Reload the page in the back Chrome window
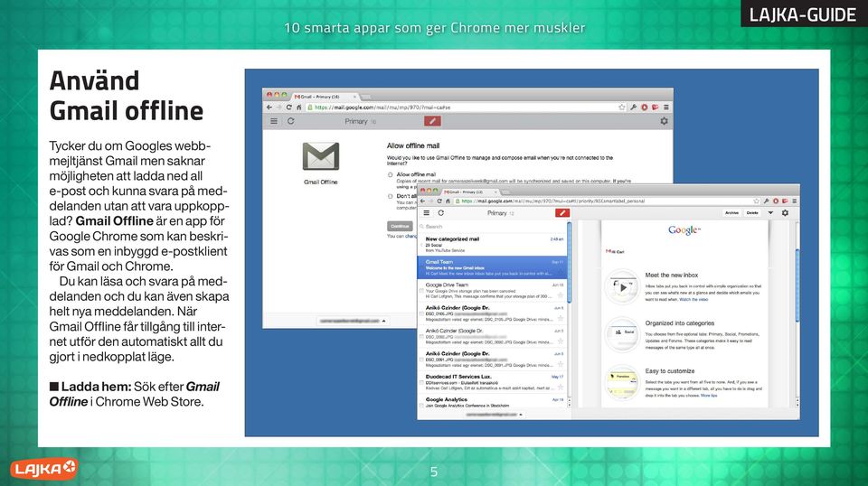Viewport: 868px width, 486px height. [x=289, y=107]
